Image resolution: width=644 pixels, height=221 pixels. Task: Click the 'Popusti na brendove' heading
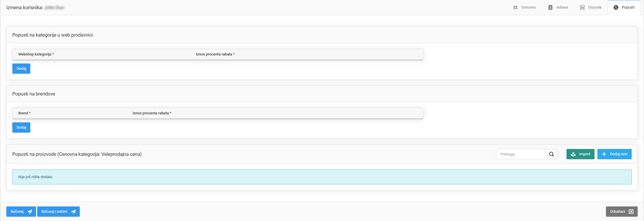pyautogui.click(x=34, y=94)
